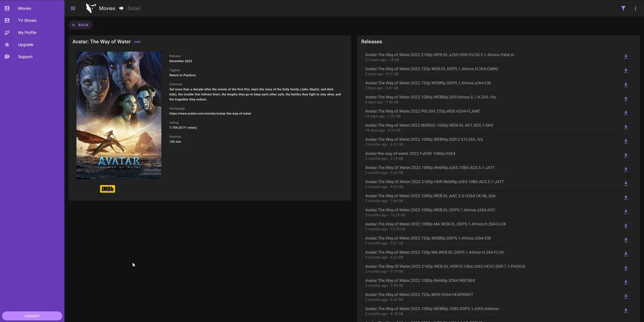644x322 pixels.
Task: Select the 2160p PHOCiS release title
Action: coord(445,266)
